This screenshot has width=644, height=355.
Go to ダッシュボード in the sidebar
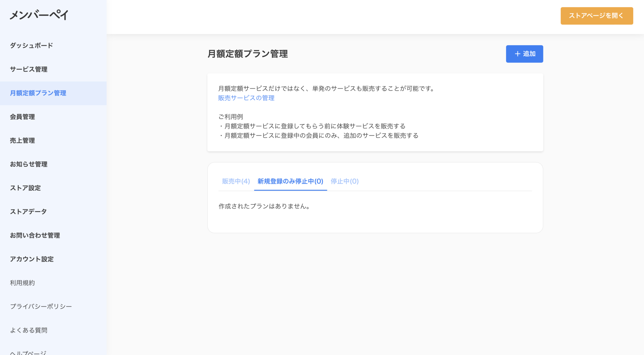click(x=31, y=45)
